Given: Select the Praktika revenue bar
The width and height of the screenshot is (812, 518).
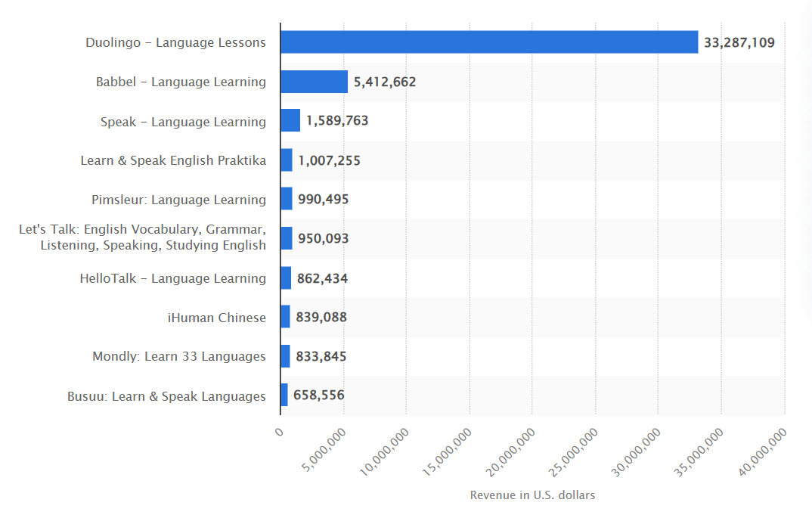Looking at the screenshot, I should click(287, 160).
